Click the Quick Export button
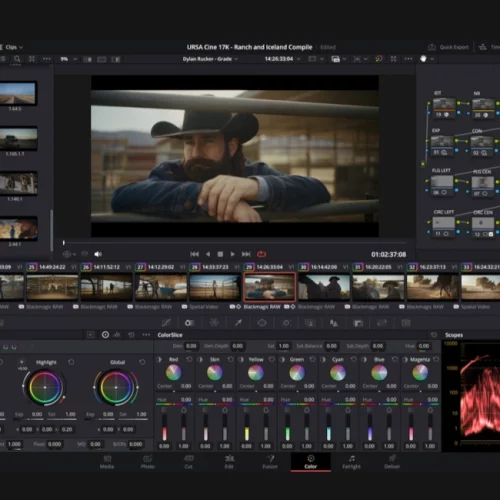Viewport: 500px width, 500px height. click(448, 47)
